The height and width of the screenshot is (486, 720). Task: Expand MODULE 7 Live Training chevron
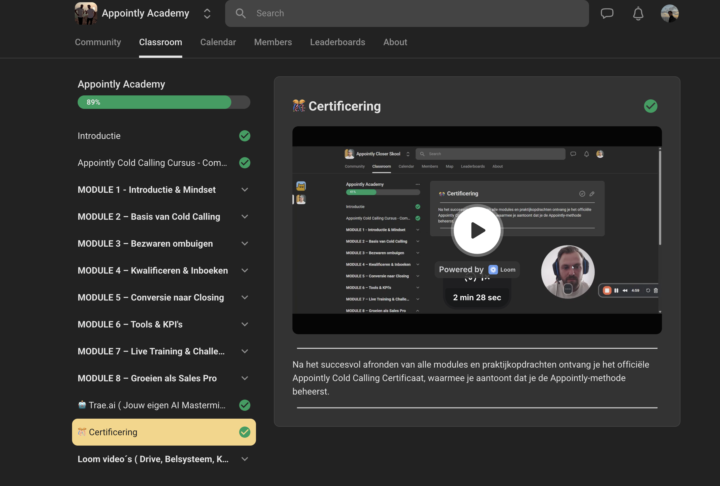pyautogui.click(x=245, y=351)
